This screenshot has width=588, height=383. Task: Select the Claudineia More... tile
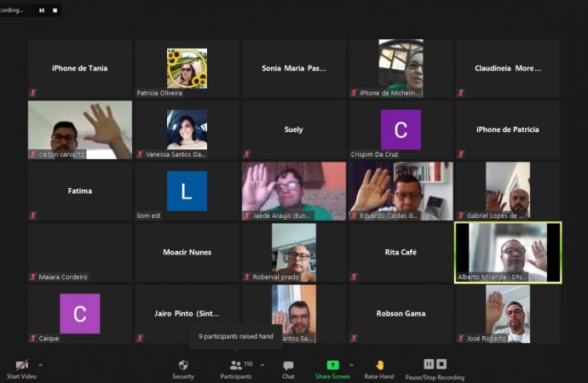coord(508,68)
